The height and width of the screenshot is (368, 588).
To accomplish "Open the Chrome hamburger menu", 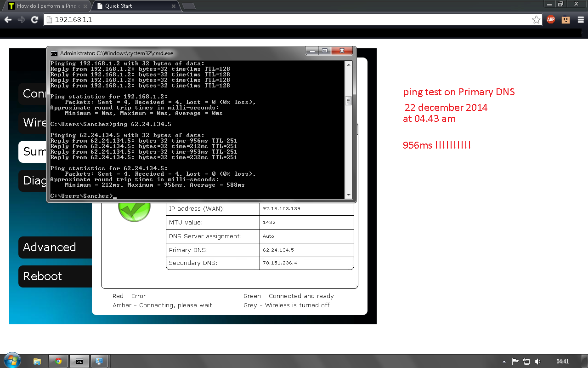I will coord(580,20).
